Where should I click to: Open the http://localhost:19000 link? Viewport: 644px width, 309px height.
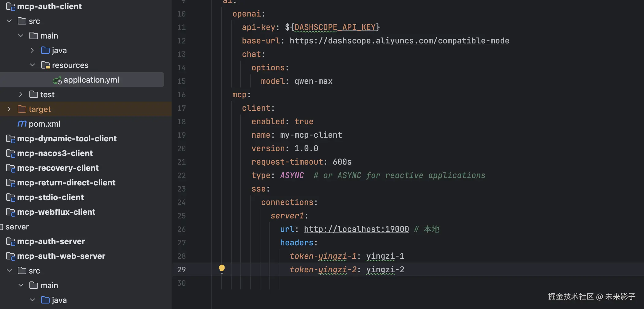pos(356,229)
